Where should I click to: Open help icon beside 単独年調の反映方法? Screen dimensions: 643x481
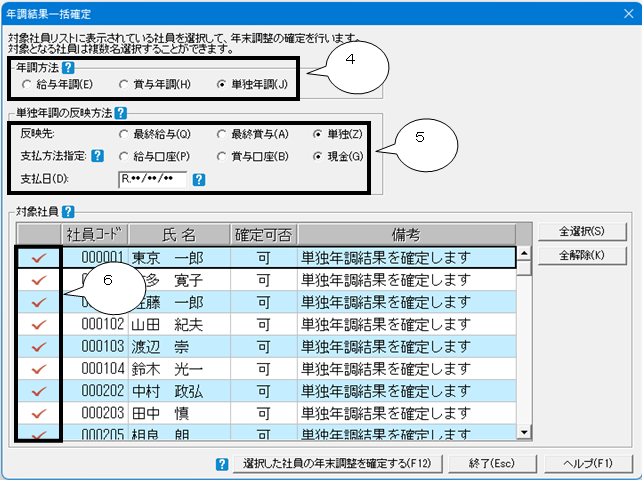[121, 113]
